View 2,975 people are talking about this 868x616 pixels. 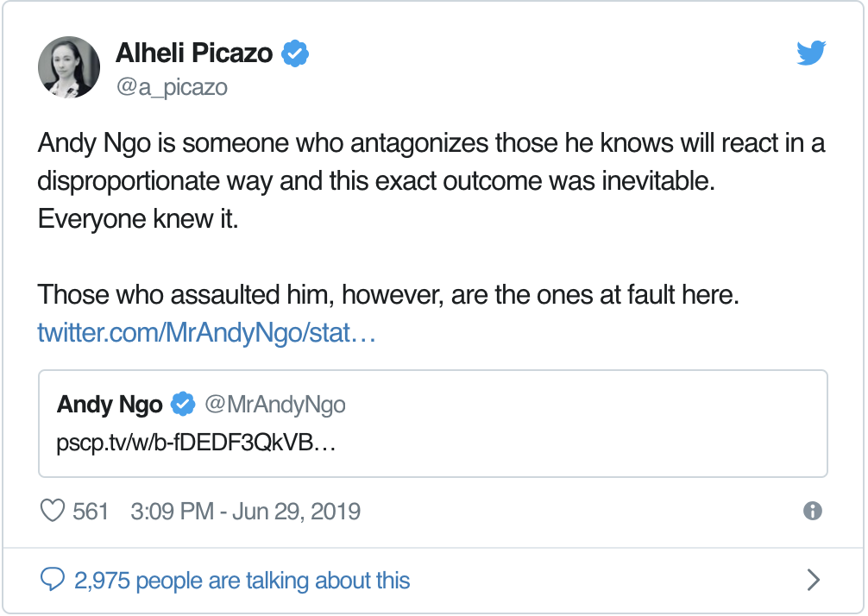coord(242,581)
